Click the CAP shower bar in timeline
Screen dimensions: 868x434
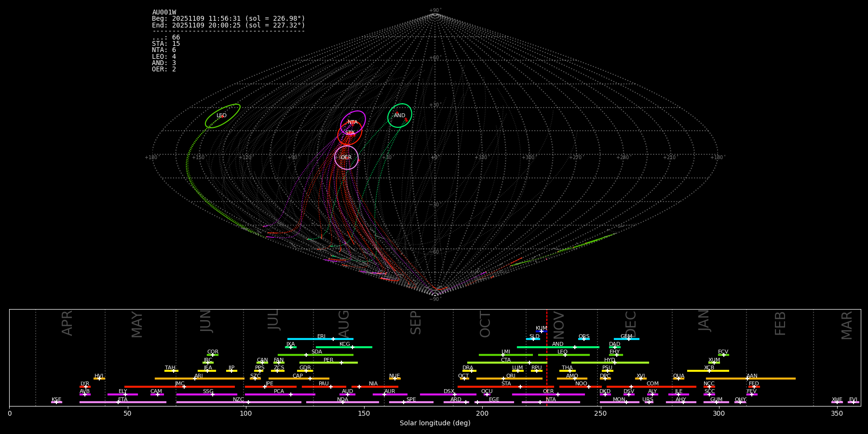(x=299, y=379)
